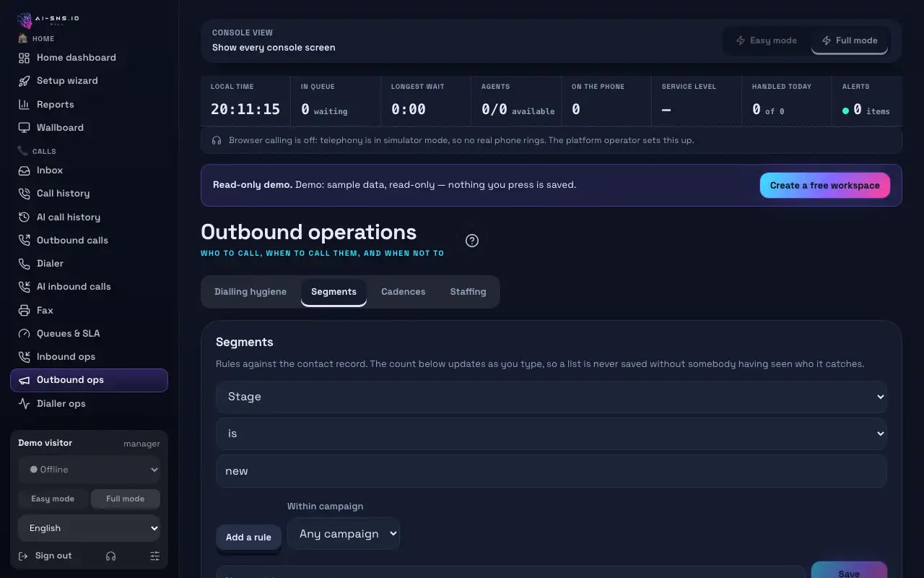Launch Setup wizard rocket icon
This screenshot has height=578, width=924.
pyautogui.click(x=24, y=81)
